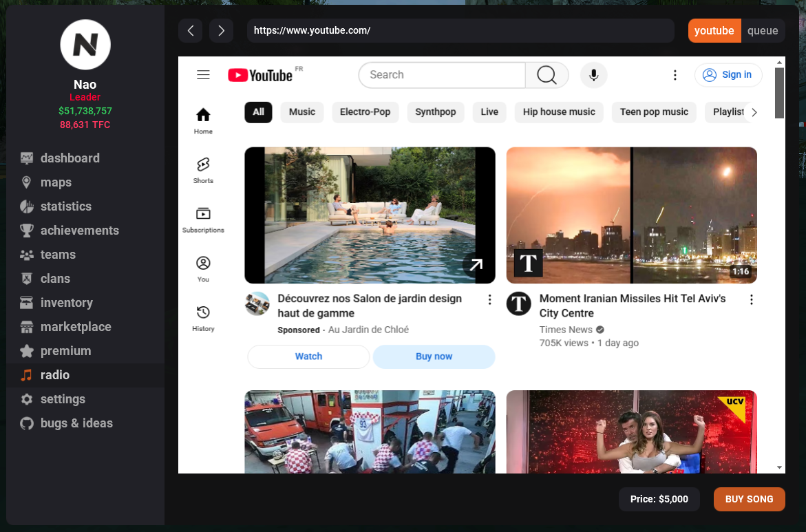This screenshot has width=806, height=532.
Task: Open the Tel Aviv missiles thumbnail
Action: 632,215
